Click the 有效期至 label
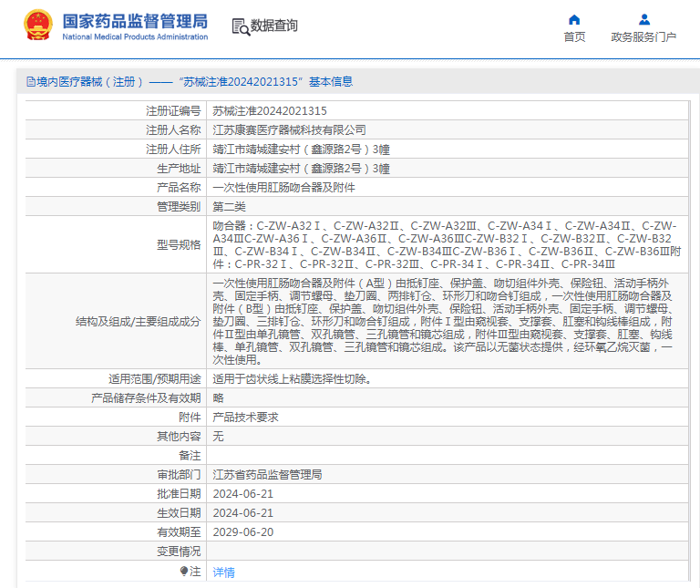 pyautogui.click(x=179, y=532)
